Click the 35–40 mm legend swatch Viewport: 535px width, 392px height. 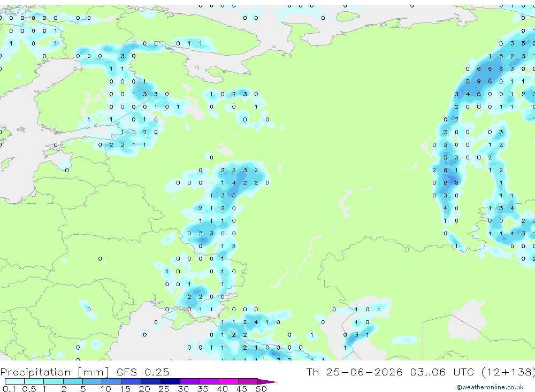(209, 381)
